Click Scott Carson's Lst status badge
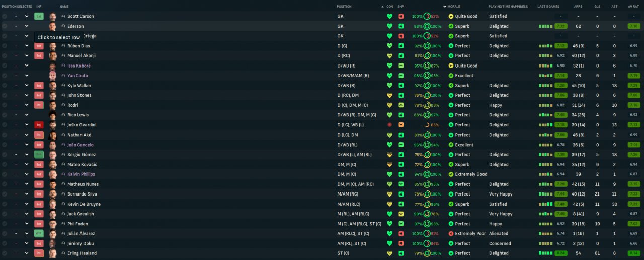This screenshot has height=260, width=644. 39,16
